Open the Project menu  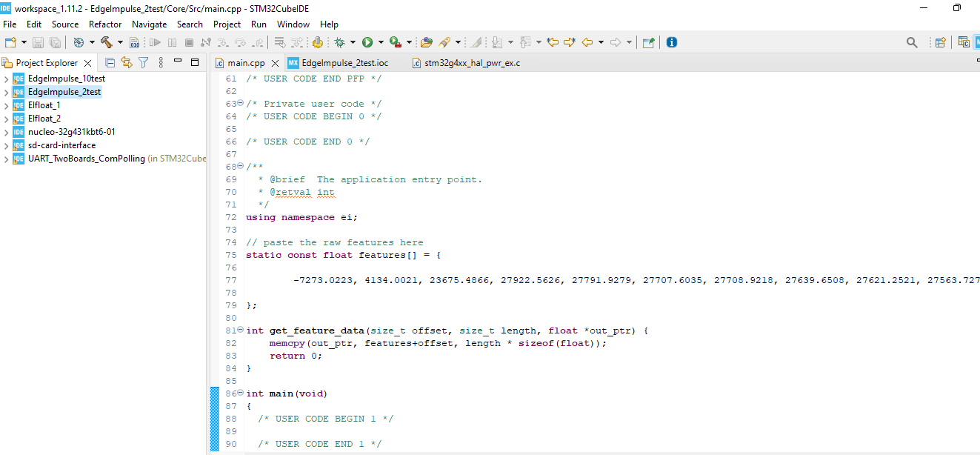tap(227, 24)
